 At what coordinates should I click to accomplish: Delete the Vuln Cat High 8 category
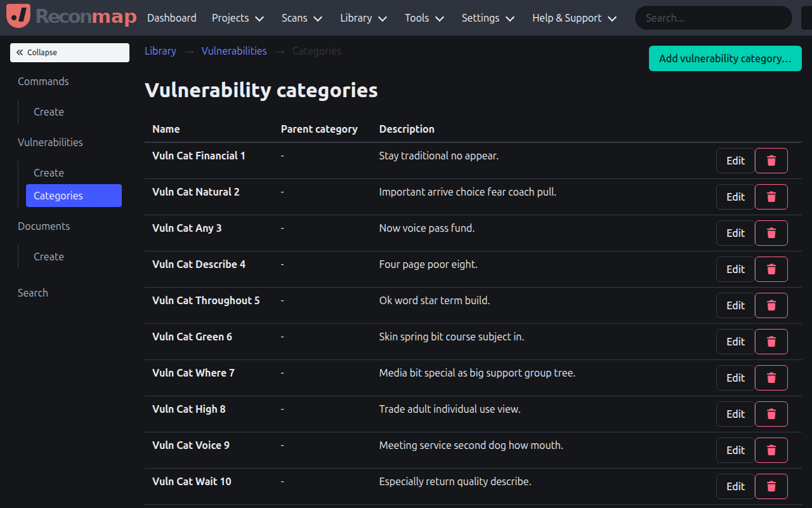click(771, 413)
